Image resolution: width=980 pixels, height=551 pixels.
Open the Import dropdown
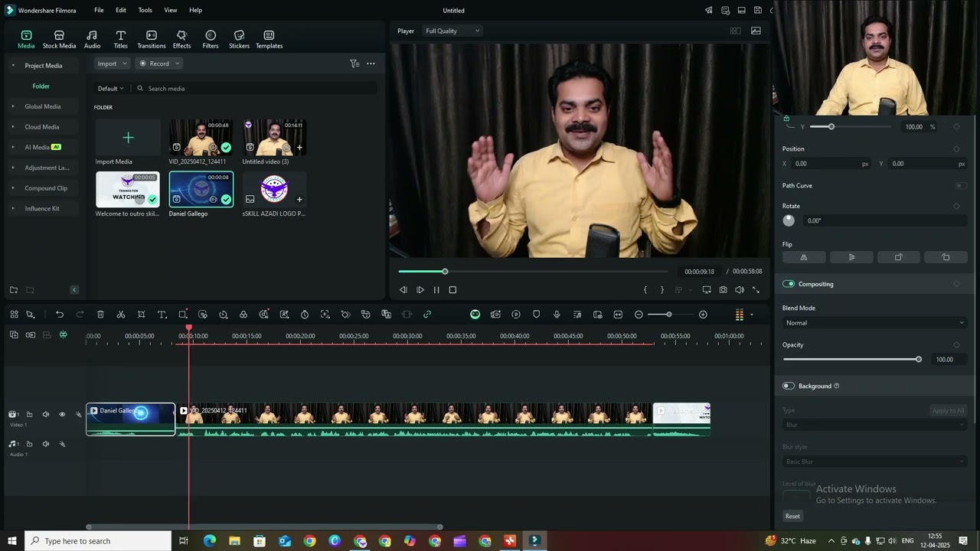(112, 64)
